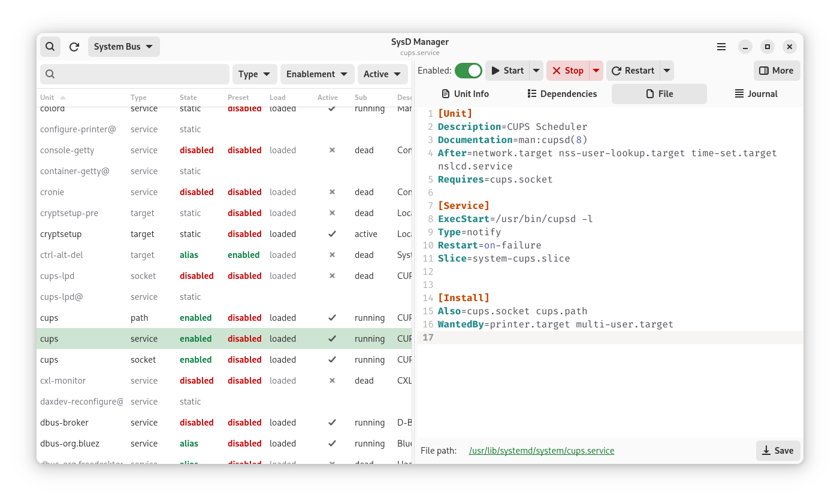
Task: Click the Documentation=man:cupsd(8) line
Action: tap(512, 140)
